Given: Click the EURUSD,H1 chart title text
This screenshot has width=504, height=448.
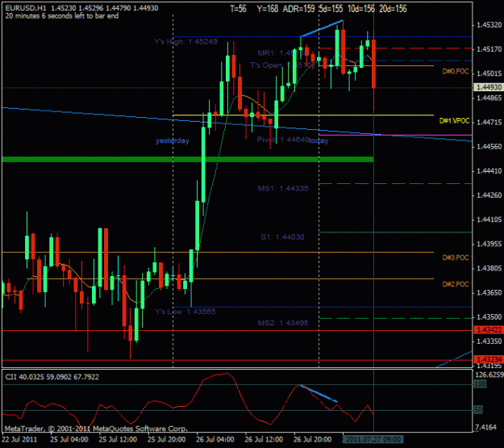Looking at the screenshot, I should (25, 8).
